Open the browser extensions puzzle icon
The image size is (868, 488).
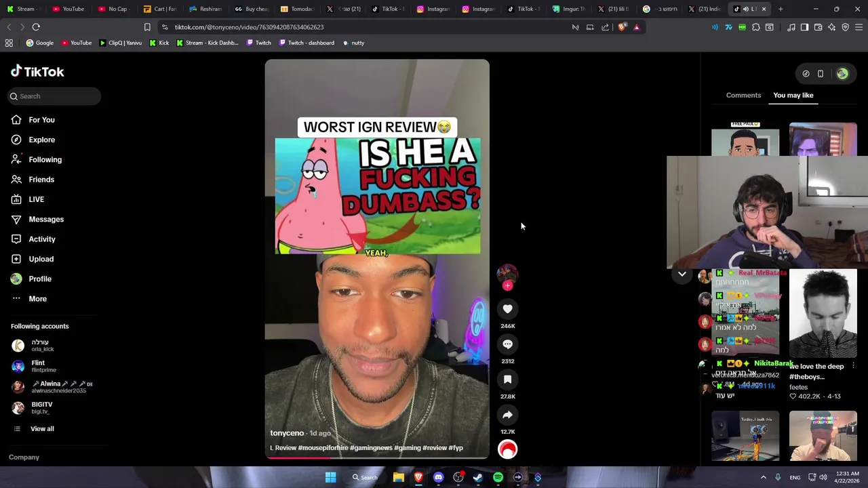[x=756, y=27]
